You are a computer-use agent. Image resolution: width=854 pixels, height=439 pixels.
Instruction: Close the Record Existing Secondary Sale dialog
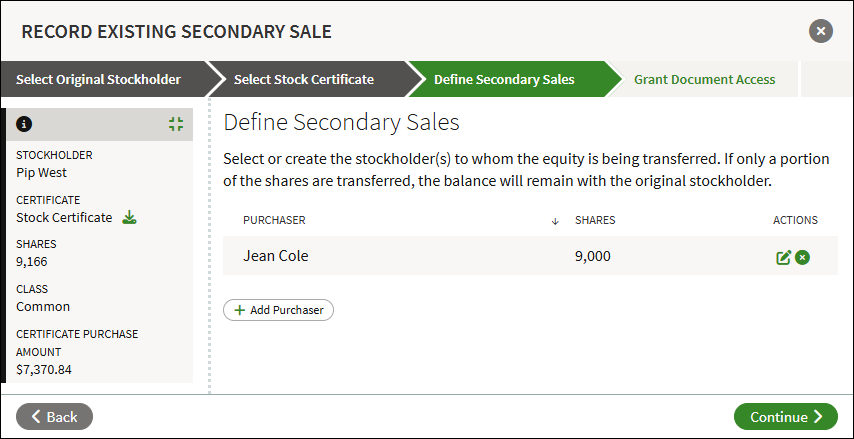[821, 31]
